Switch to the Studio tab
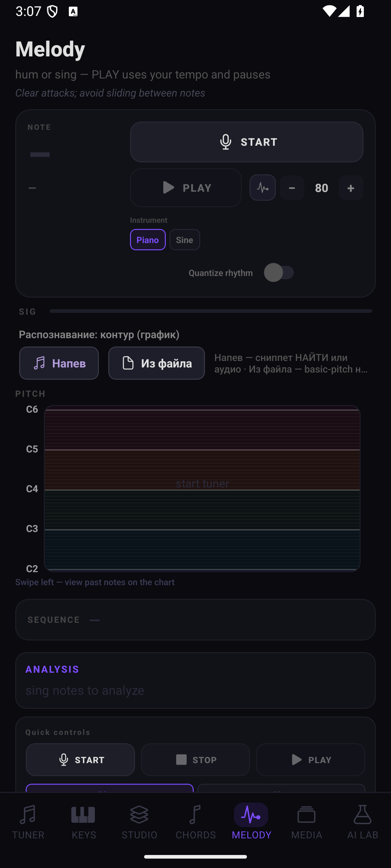 click(x=139, y=822)
